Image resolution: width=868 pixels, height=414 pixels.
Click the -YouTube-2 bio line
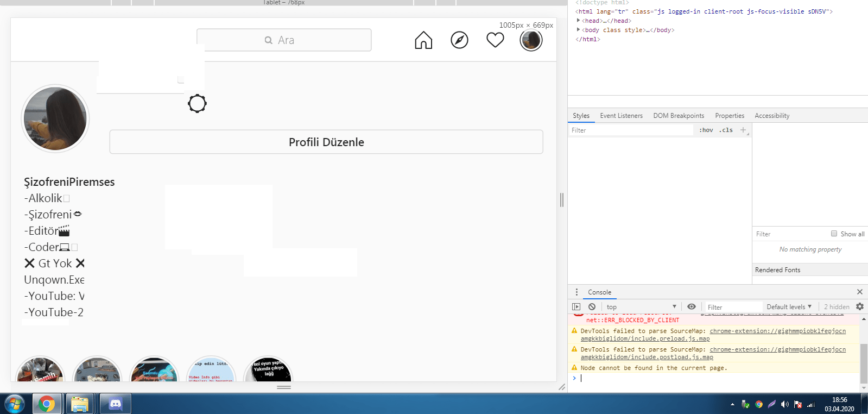tap(54, 312)
